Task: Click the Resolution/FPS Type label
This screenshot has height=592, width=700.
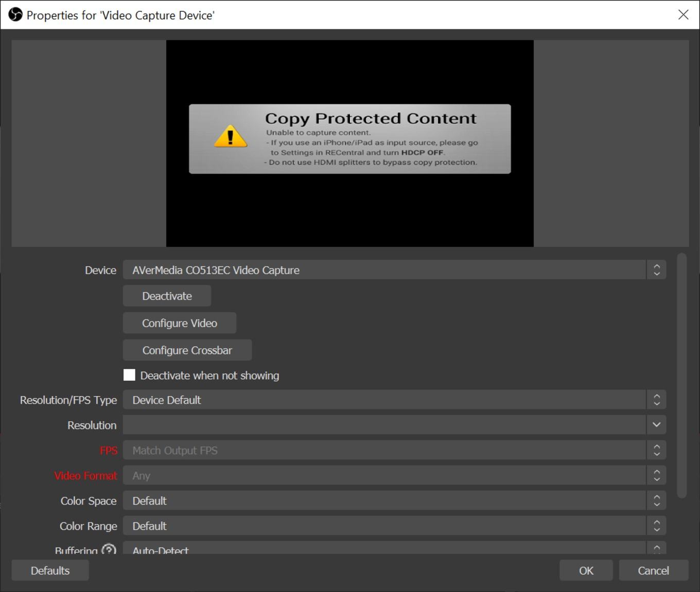Action: 68,400
